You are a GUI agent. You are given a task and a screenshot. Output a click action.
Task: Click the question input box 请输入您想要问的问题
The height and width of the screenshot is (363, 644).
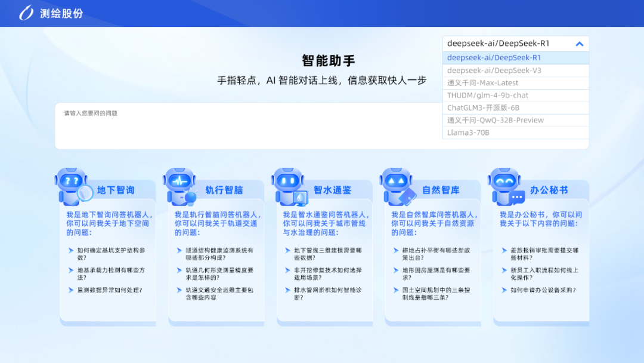pyautogui.click(x=239, y=125)
